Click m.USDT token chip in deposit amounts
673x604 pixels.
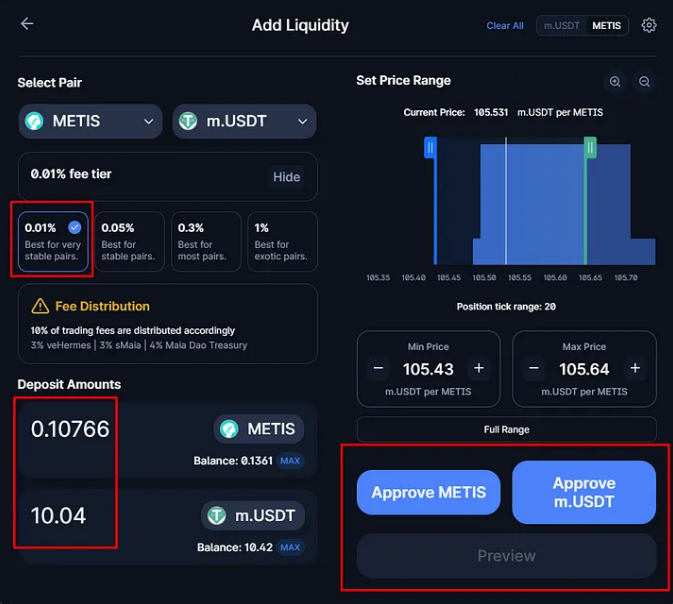coord(253,516)
